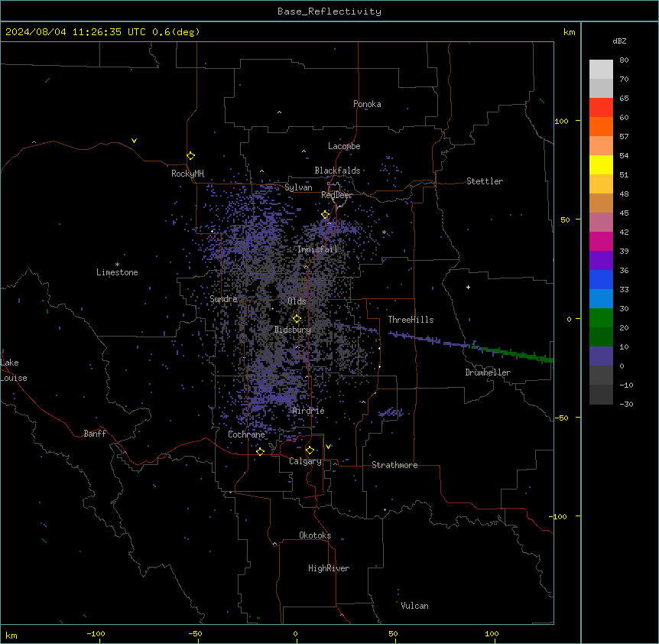Screen dimensions: 659x644
Task: Click the RedDeer city label
Action: tap(337, 195)
